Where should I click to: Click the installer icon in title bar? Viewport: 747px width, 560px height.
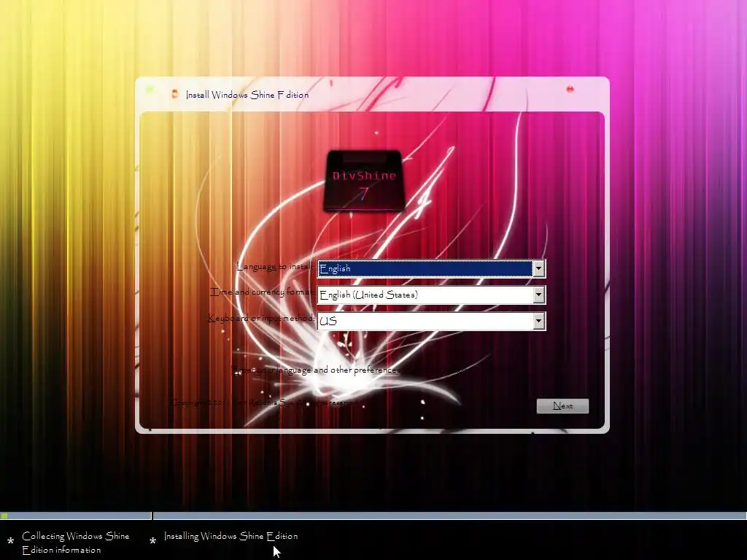[175, 94]
